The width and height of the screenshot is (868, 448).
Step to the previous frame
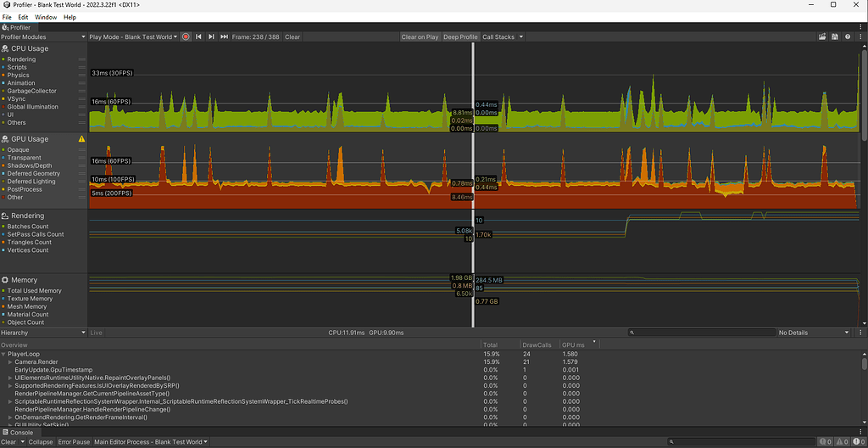pyautogui.click(x=198, y=37)
